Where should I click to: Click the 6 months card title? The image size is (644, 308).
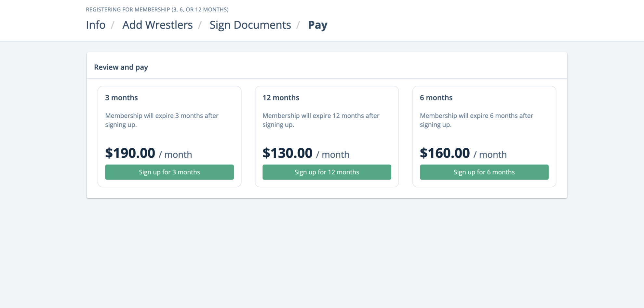pyautogui.click(x=436, y=98)
